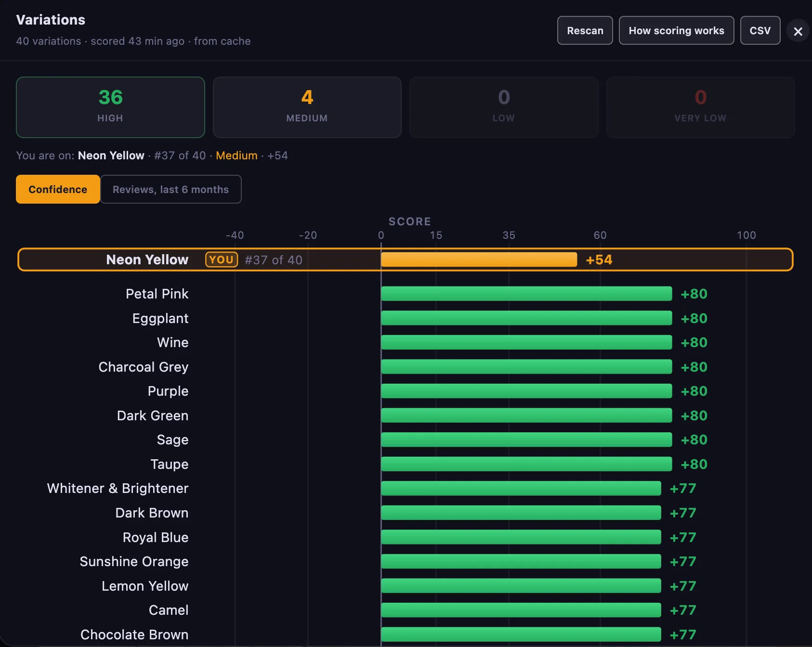Image resolution: width=812 pixels, height=647 pixels.
Task: Click the Rescan button
Action: pos(585,30)
